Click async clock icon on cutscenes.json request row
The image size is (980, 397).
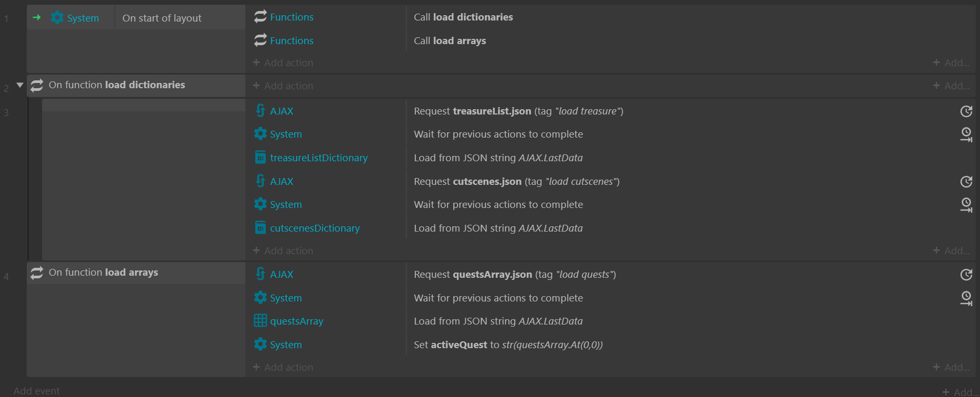[x=966, y=182]
